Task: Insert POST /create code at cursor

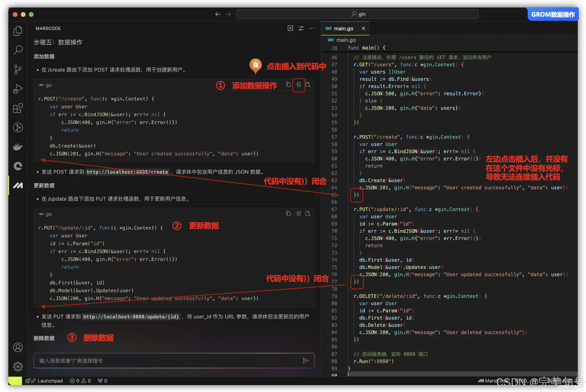Action: click(299, 85)
